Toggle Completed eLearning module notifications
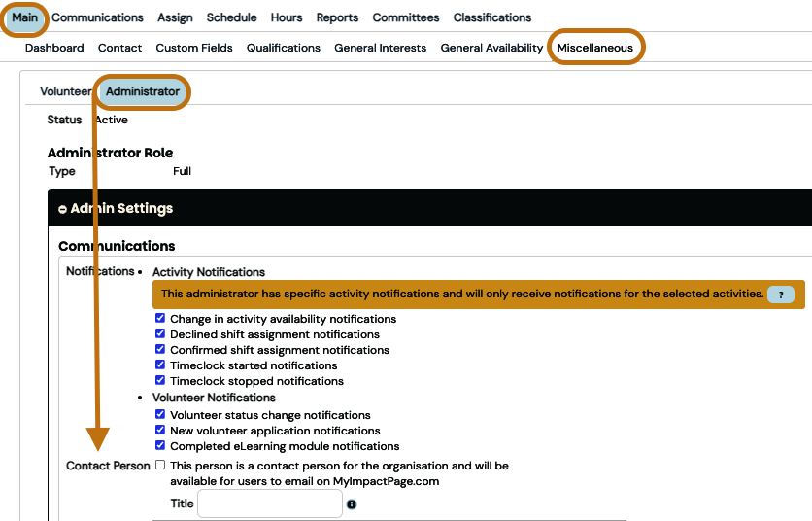 tap(160, 445)
